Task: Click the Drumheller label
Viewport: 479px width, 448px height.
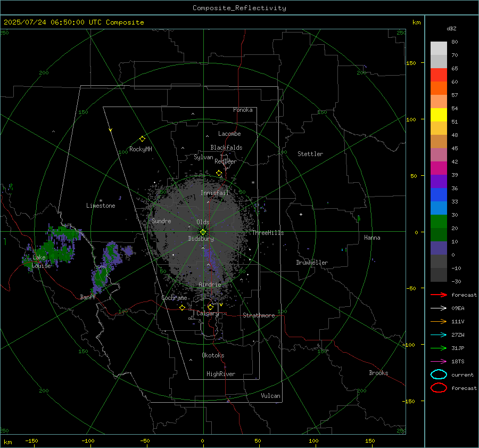Action: pyautogui.click(x=312, y=263)
